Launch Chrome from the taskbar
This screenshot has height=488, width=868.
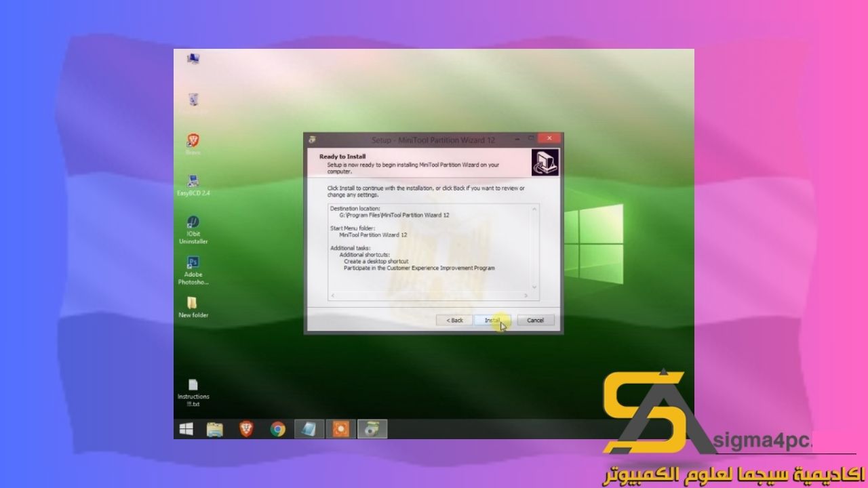(x=277, y=429)
